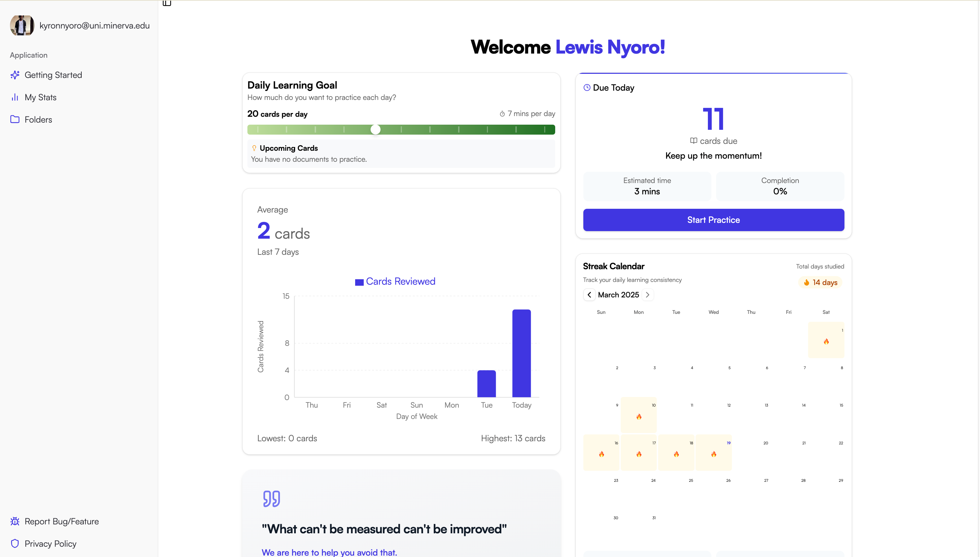Click the Today bar in chart
This screenshot has height=557, width=980.
coord(521,353)
